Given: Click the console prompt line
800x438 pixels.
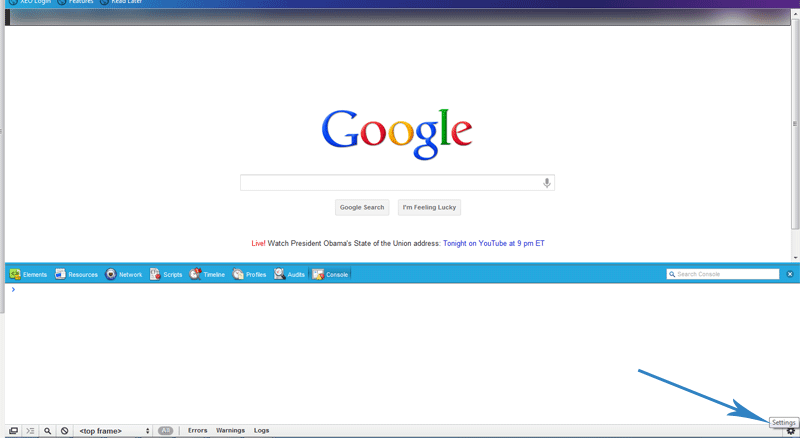Looking at the screenshot, I should click(x=401, y=289).
